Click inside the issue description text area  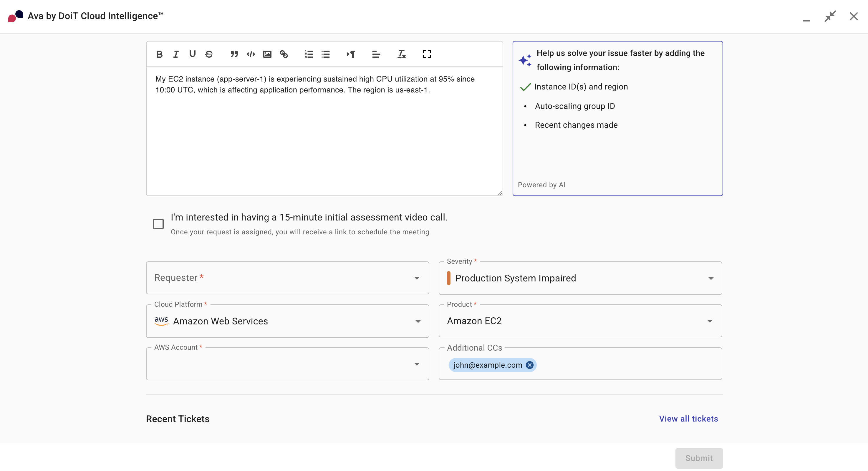tap(324, 131)
